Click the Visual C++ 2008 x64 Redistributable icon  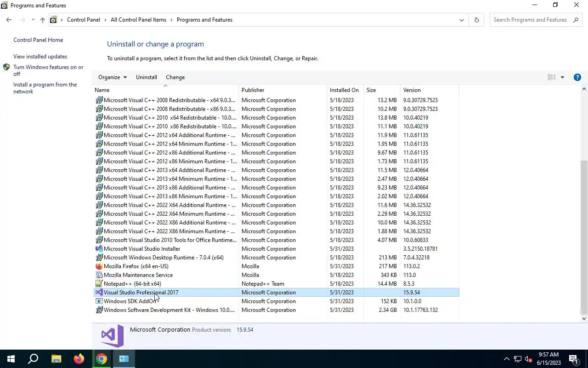click(x=99, y=100)
